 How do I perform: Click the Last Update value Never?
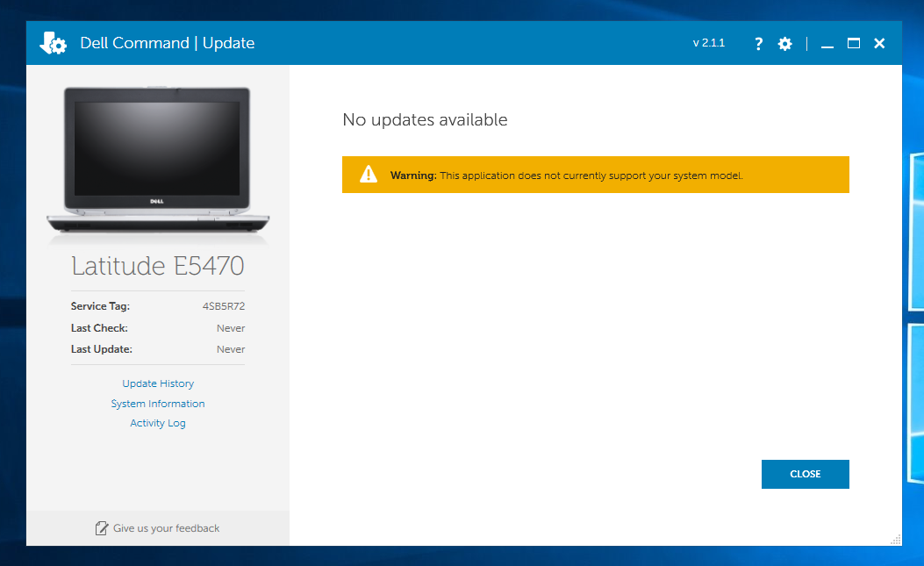click(x=231, y=349)
